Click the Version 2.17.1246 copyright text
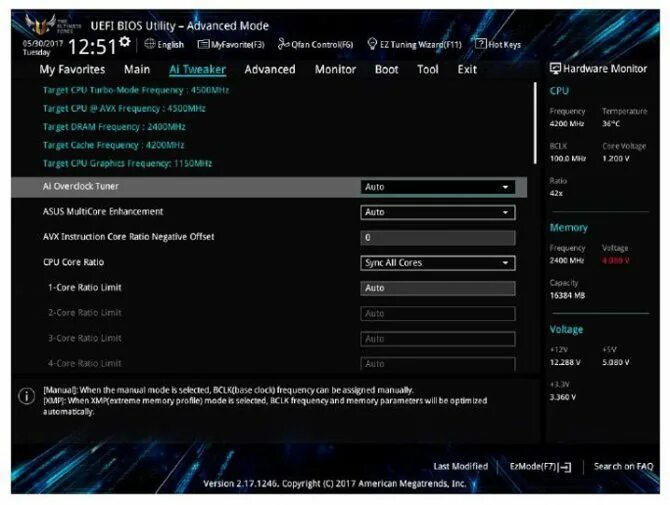 pyautogui.click(x=335, y=484)
